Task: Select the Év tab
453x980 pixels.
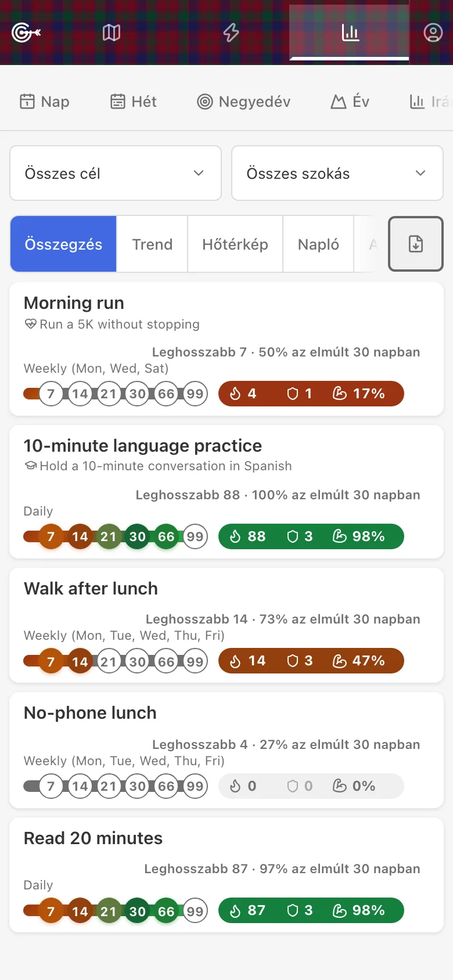Action: pos(350,102)
